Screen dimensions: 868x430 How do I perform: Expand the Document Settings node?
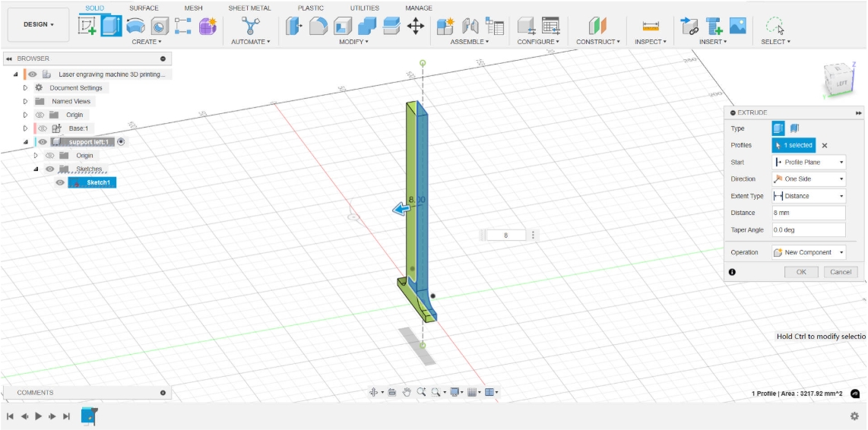click(x=26, y=87)
